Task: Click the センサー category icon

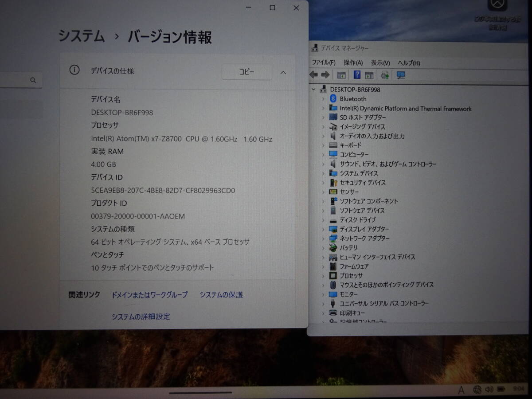Action: 333,192
